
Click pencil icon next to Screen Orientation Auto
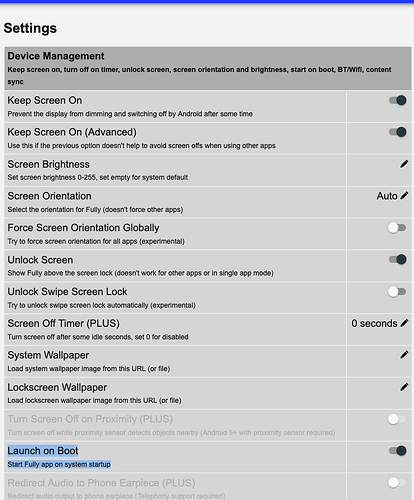click(x=404, y=196)
